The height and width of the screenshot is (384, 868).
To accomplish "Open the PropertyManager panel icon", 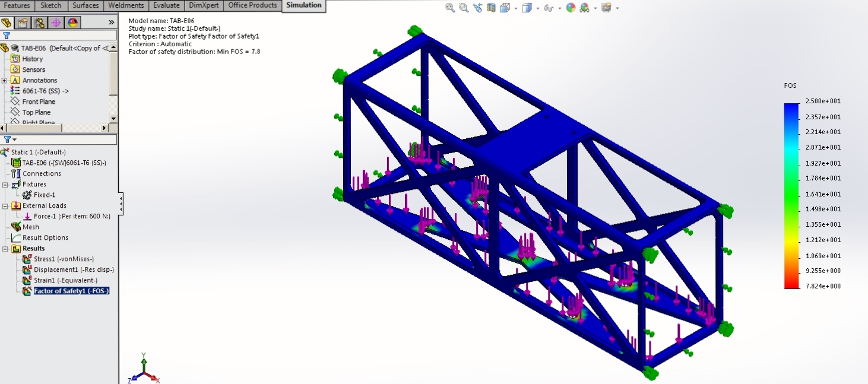I will (23, 22).
